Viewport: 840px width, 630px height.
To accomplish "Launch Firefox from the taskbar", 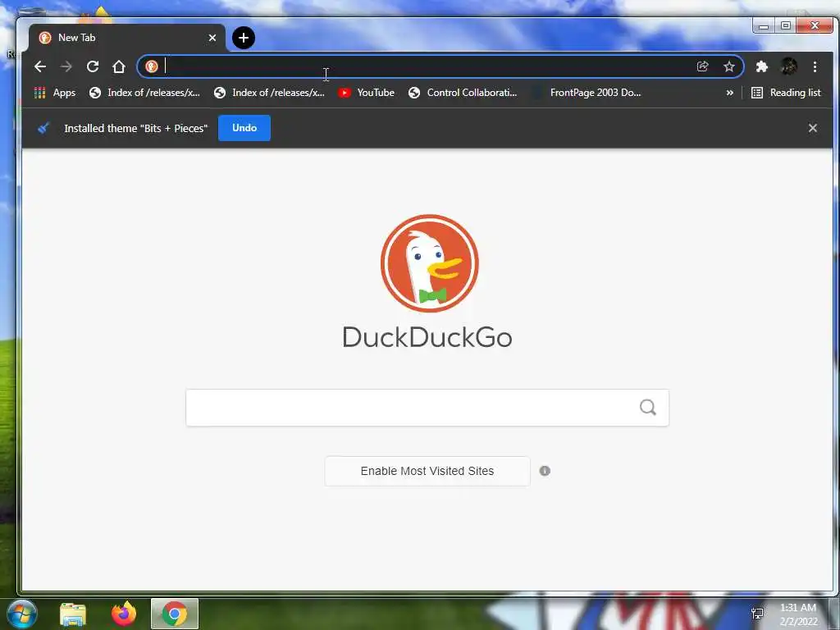I will (x=124, y=614).
